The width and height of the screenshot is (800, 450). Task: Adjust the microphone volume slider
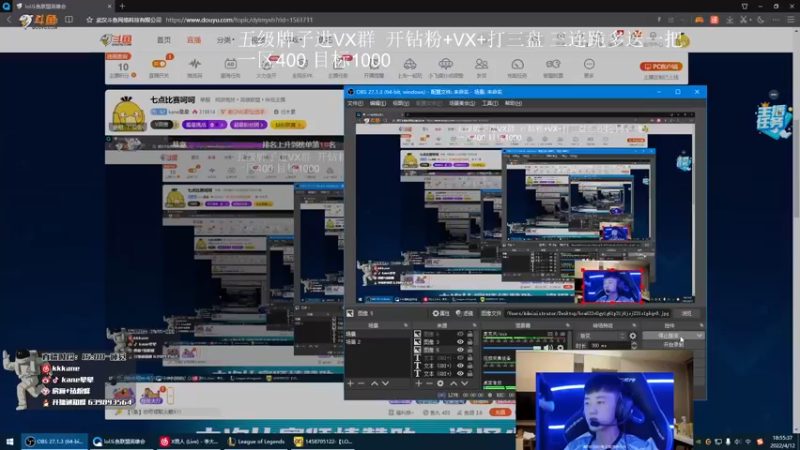pos(512,347)
